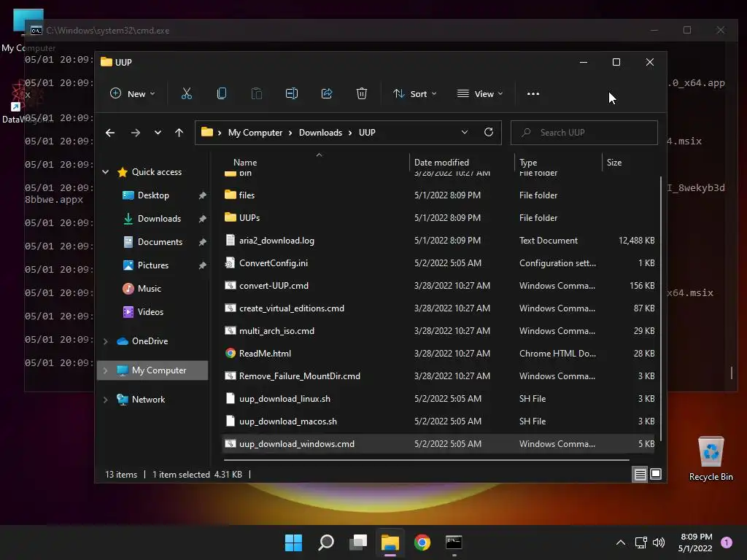Click the Paste clipboard icon
Image resolution: width=747 pixels, height=560 pixels.
click(x=256, y=94)
